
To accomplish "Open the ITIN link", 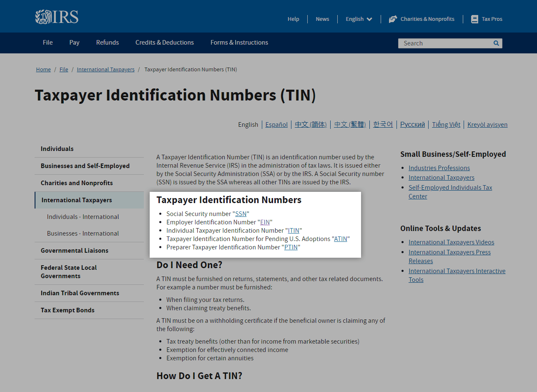I will point(294,231).
